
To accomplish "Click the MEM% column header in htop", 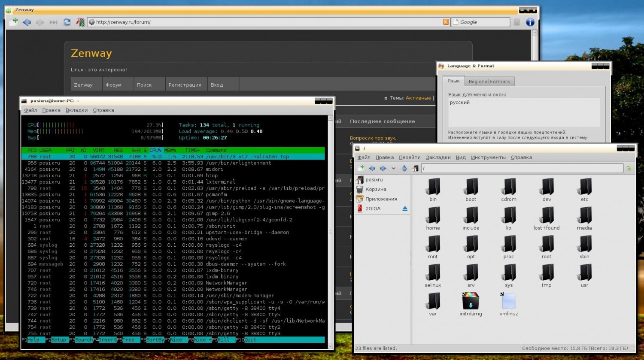I will (170, 151).
